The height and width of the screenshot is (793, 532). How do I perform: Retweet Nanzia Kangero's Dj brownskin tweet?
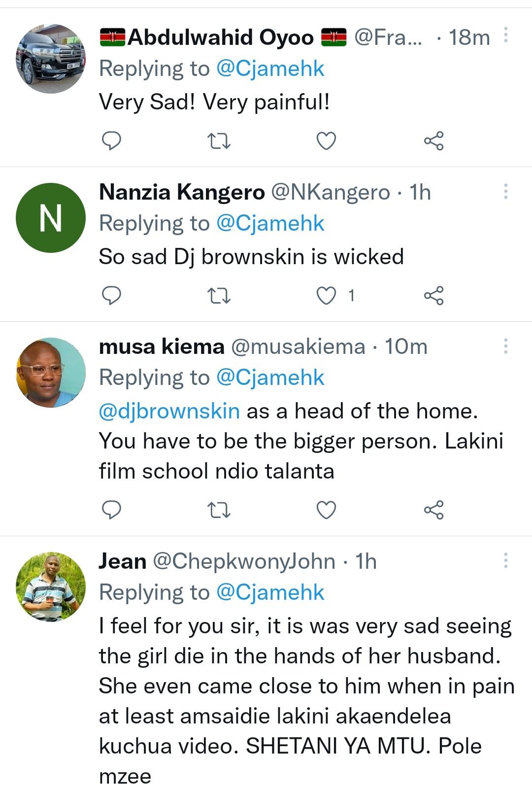click(219, 296)
